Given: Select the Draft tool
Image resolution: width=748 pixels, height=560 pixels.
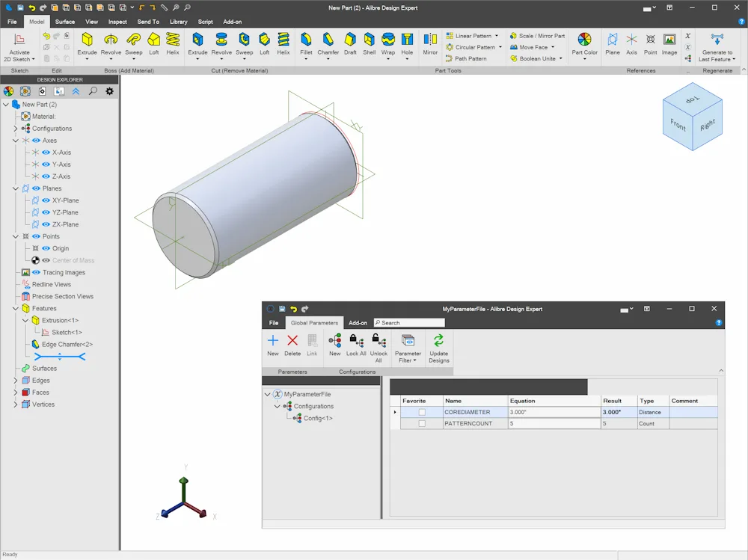Looking at the screenshot, I should (x=350, y=44).
